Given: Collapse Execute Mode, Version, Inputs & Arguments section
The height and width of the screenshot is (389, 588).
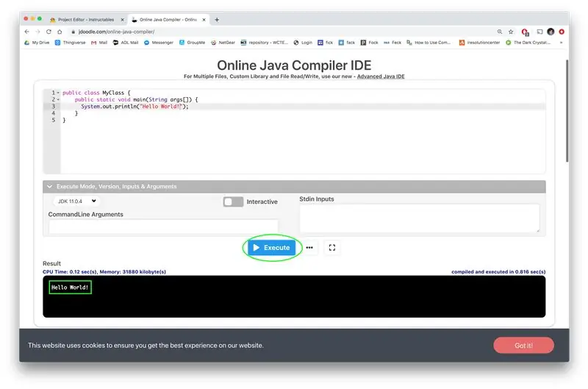Looking at the screenshot, I should (x=295, y=187).
